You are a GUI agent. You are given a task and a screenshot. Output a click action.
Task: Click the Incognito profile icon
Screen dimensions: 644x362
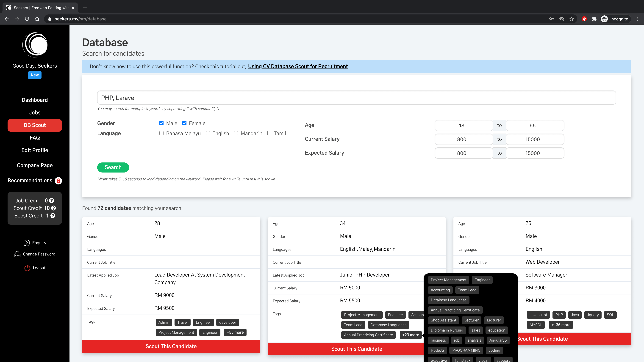604,19
